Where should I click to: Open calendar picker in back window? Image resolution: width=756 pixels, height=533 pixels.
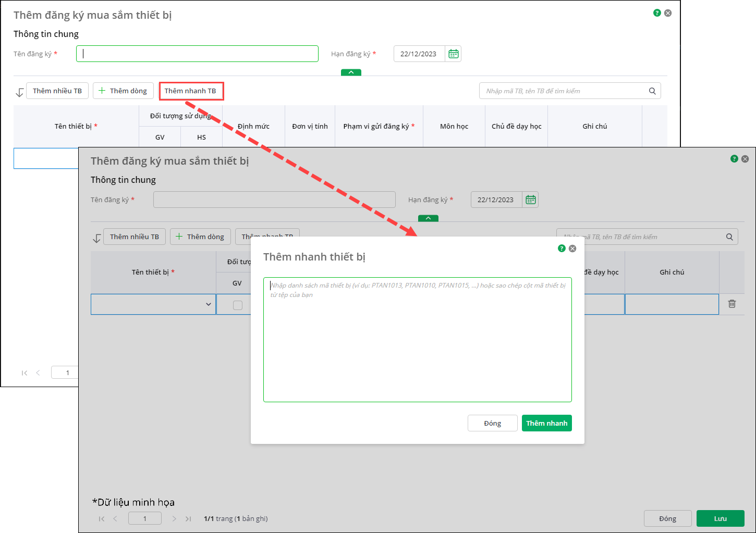pyautogui.click(x=454, y=54)
